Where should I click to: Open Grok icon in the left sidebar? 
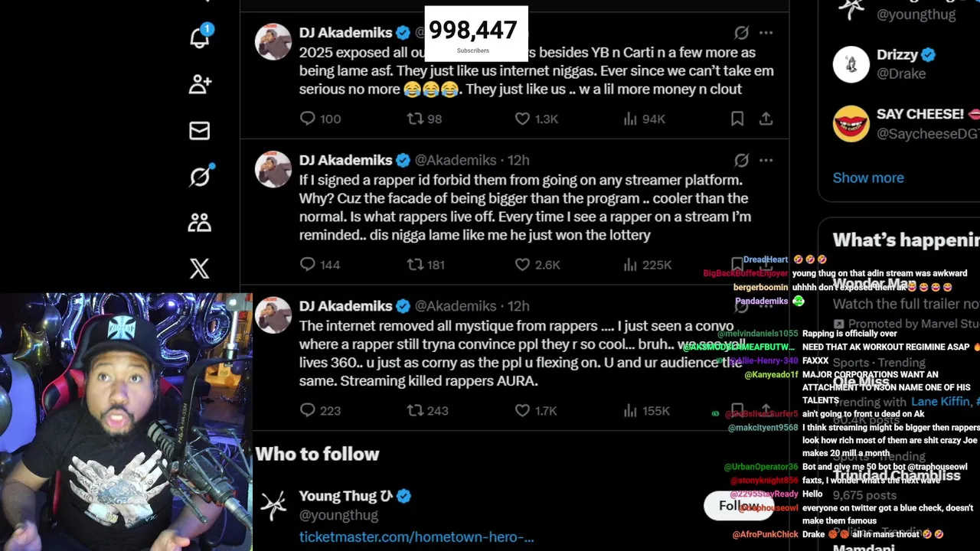pos(199,177)
